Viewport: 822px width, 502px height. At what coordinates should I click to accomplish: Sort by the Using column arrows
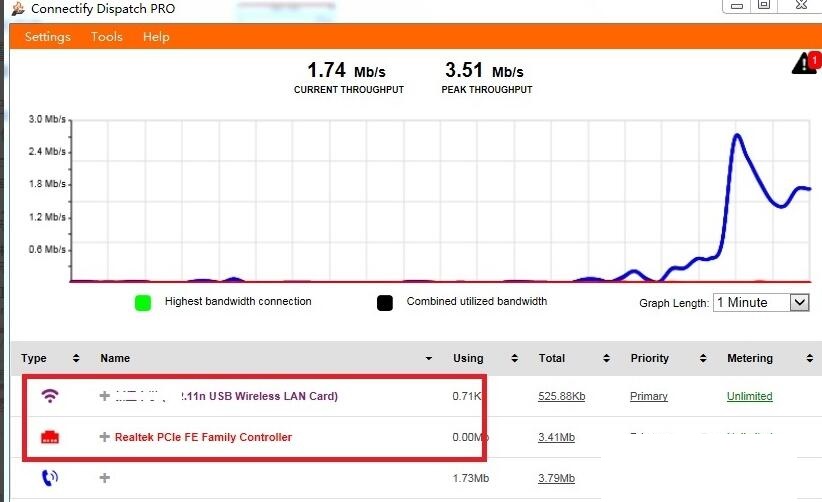click(514, 358)
